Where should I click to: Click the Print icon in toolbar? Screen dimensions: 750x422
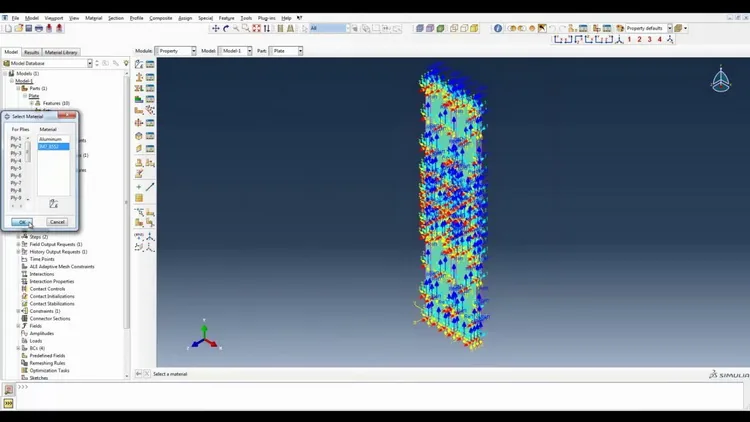[39, 28]
